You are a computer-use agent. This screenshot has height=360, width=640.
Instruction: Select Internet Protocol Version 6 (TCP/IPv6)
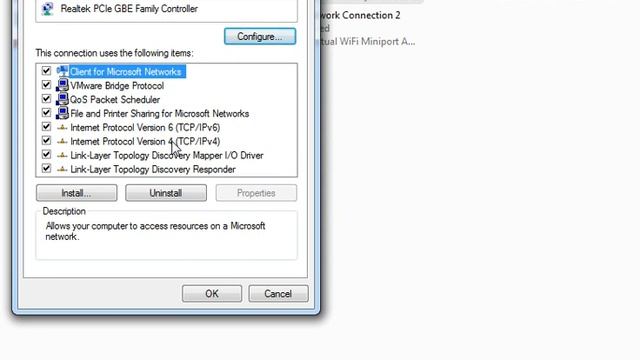click(145, 127)
